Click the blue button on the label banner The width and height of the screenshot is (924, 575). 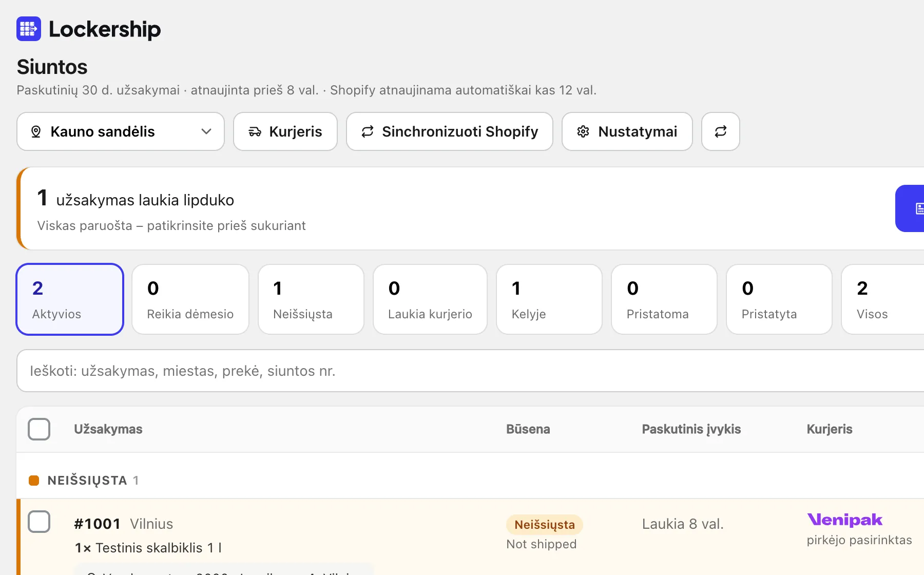pyautogui.click(x=910, y=208)
